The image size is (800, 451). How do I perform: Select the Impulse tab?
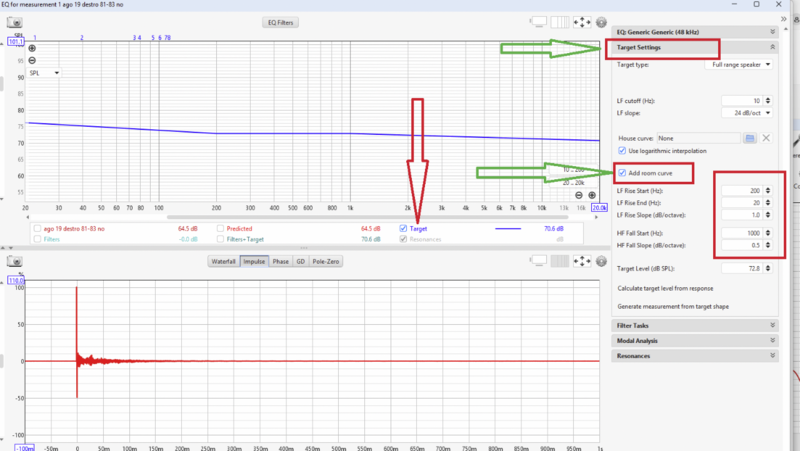click(x=254, y=261)
